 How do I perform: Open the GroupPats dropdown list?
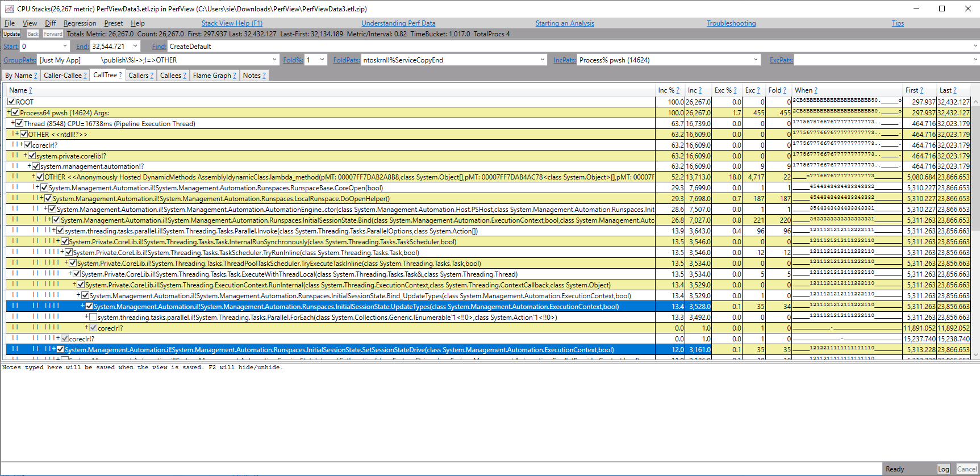pos(275,60)
